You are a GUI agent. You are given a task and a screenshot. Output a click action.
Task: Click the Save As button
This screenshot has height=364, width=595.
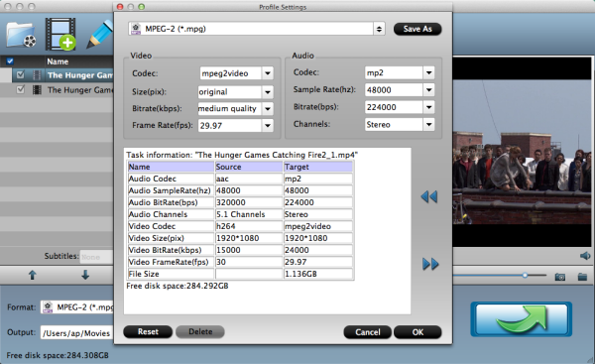pos(417,29)
